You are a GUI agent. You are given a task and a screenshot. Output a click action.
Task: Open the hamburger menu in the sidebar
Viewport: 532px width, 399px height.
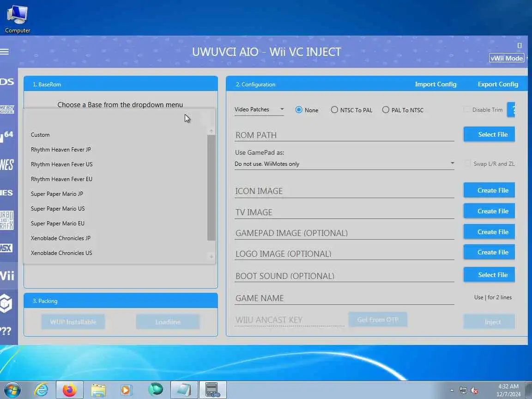click(5, 52)
